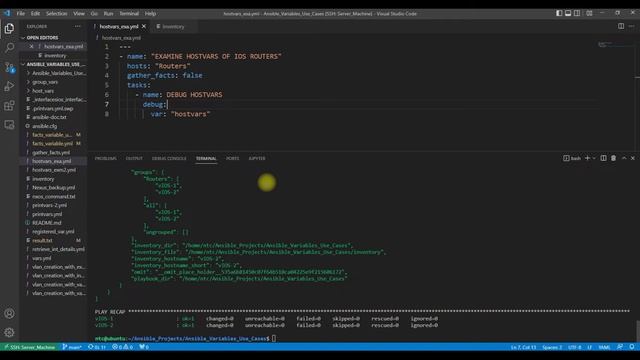Toggle primary side bar layout icon
Image resolution: width=640 pixels, height=360 pixels.
[559, 13]
